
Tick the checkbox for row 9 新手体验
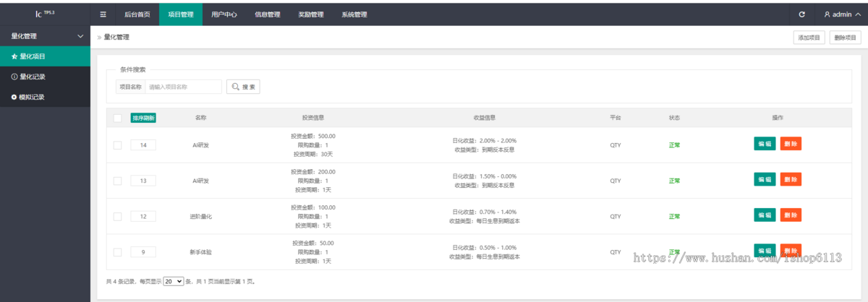pos(118,252)
